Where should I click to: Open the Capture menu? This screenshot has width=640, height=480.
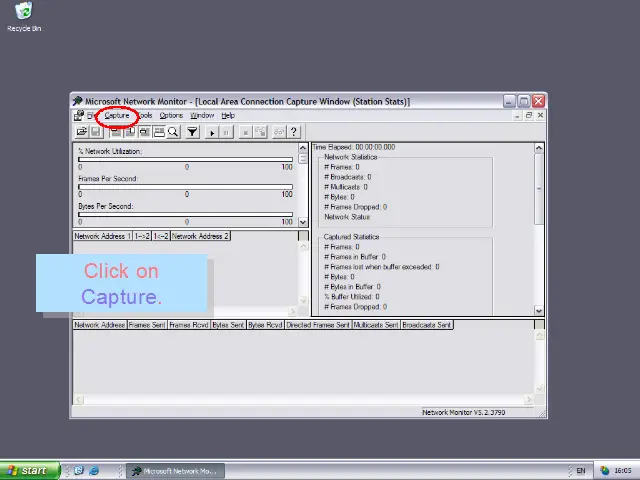(117, 116)
